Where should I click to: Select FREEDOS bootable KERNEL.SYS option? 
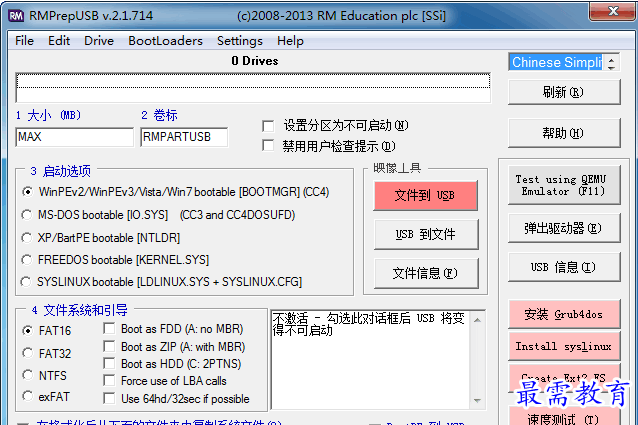tap(27, 259)
